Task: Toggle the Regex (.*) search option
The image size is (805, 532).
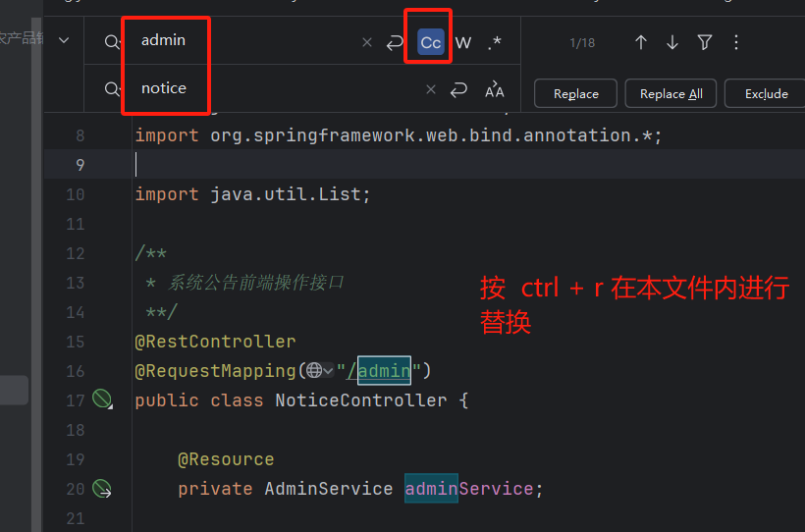Action: 495,42
